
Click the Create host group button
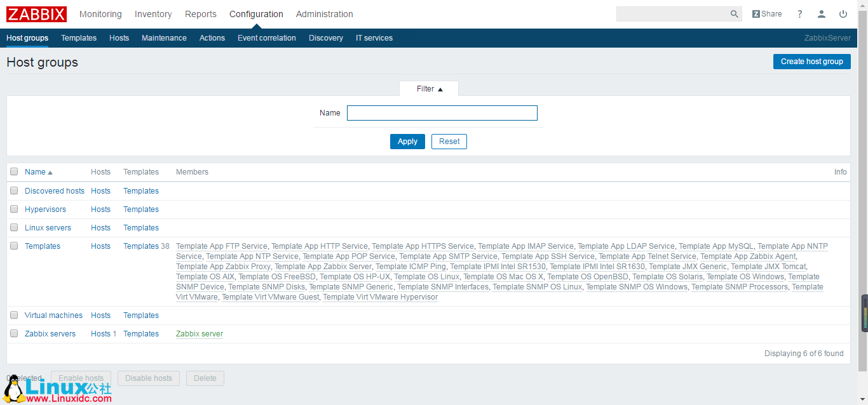pos(811,61)
